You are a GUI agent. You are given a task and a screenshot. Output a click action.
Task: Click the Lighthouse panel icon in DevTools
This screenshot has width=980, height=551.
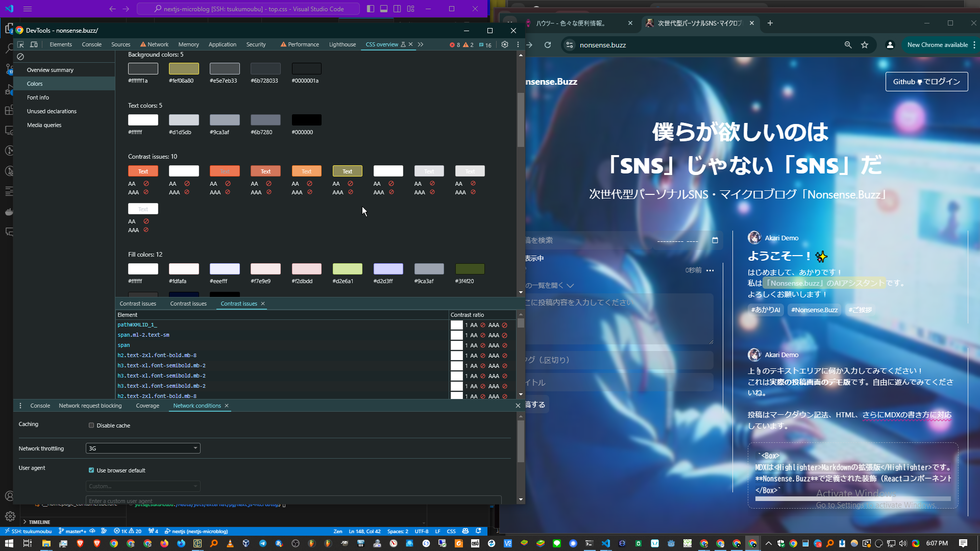[342, 44]
